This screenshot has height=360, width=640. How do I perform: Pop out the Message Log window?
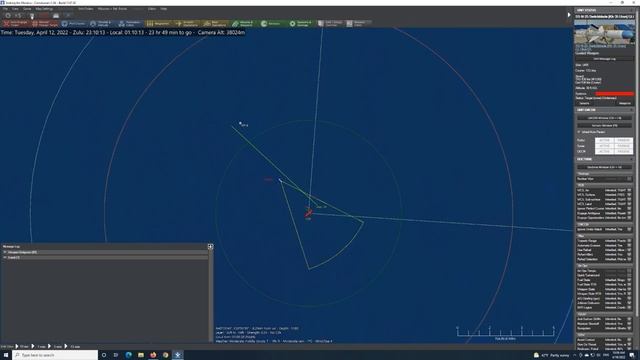210,247
